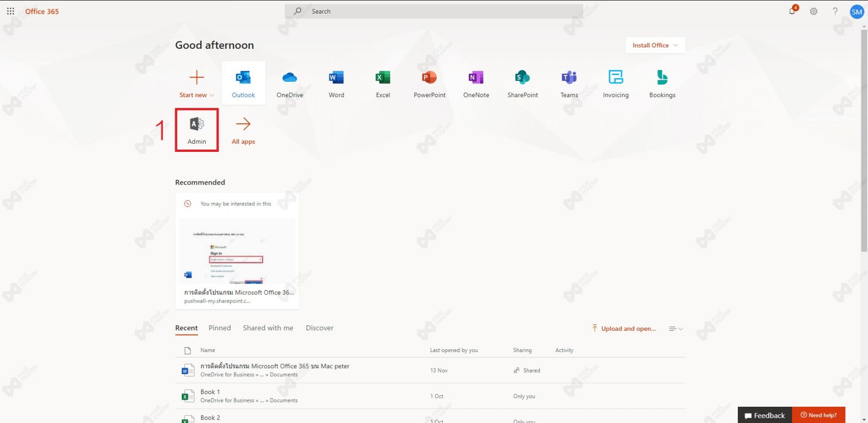Screen dimensions: 868x423
Task: Expand the Start new dropdown
Action: coord(197,95)
